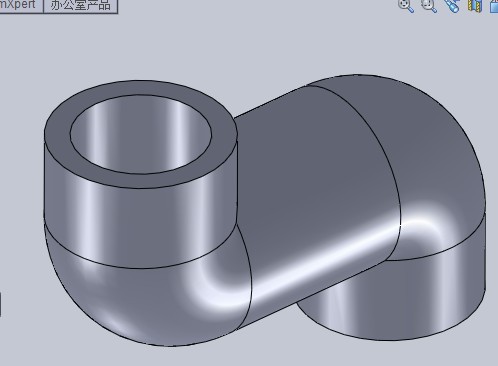The width and height of the screenshot is (498, 366).
Task: Switch to the 办公室产品 tab
Action: click(80, 6)
